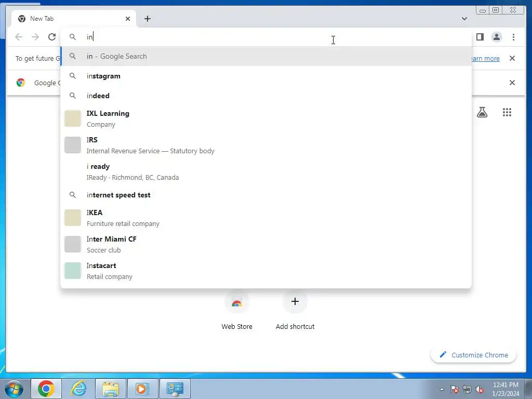Open Customize Chrome
This screenshot has width=532, height=399.
474,355
